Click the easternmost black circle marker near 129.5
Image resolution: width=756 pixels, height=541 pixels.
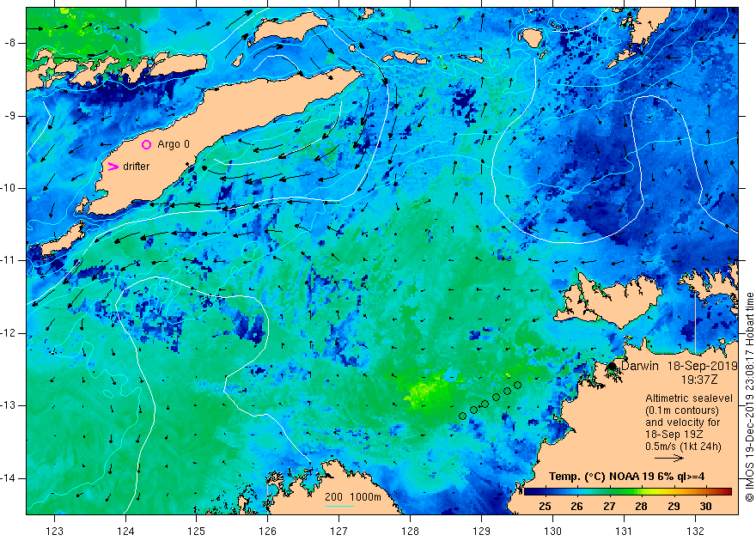pos(517,385)
